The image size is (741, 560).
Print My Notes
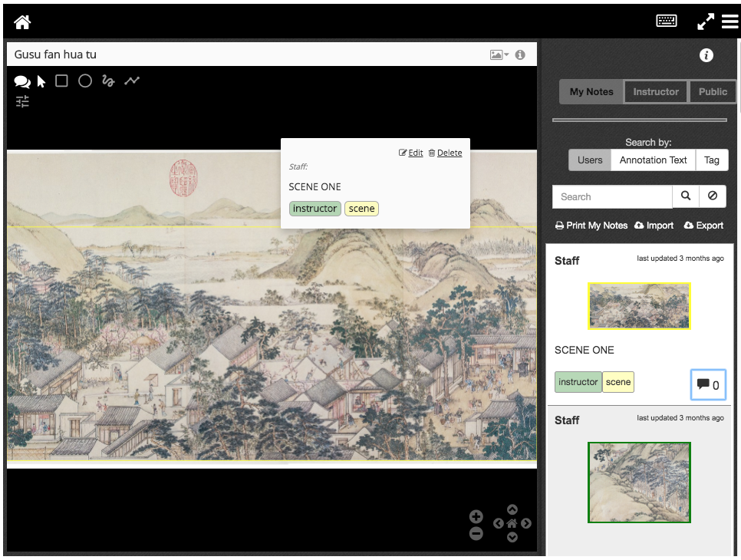point(591,226)
